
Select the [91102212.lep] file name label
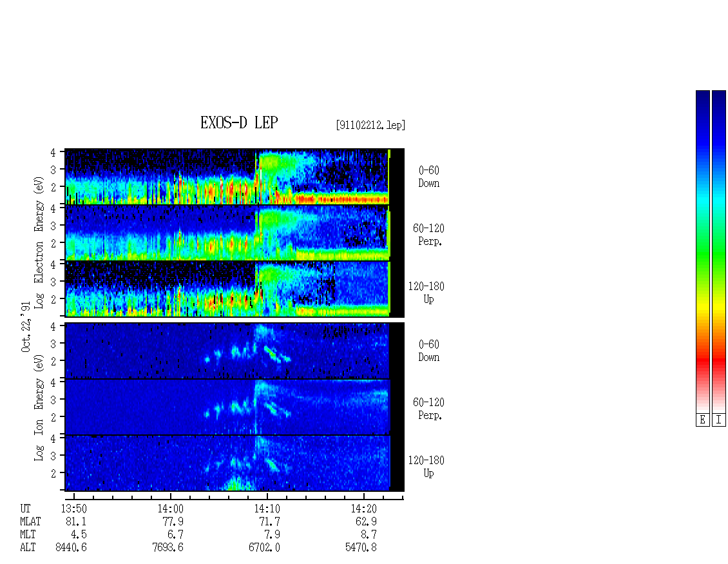pos(370,125)
